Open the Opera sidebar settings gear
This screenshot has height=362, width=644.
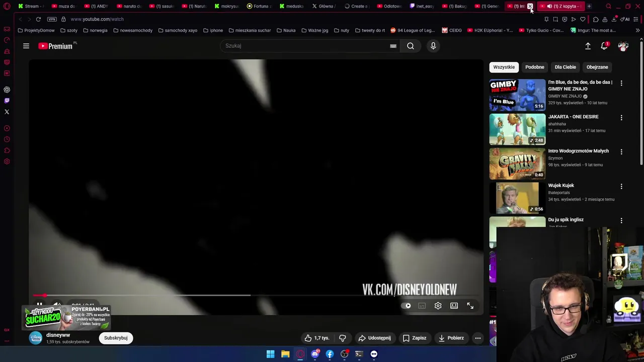pyautogui.click(x=7, y=161)
